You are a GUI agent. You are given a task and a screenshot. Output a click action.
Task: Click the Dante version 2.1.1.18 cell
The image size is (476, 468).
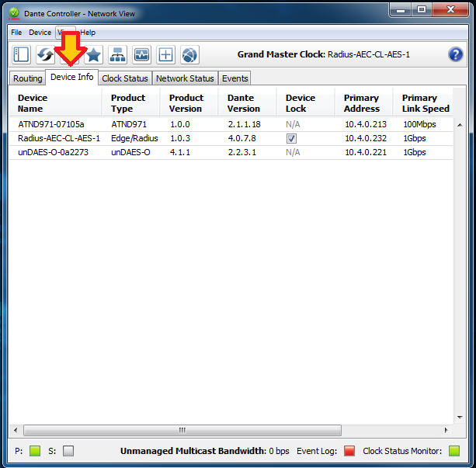pos(245,124)
